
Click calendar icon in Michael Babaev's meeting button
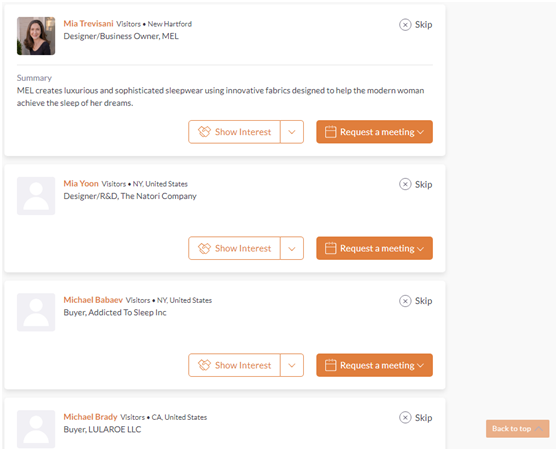tap(330, 365)
